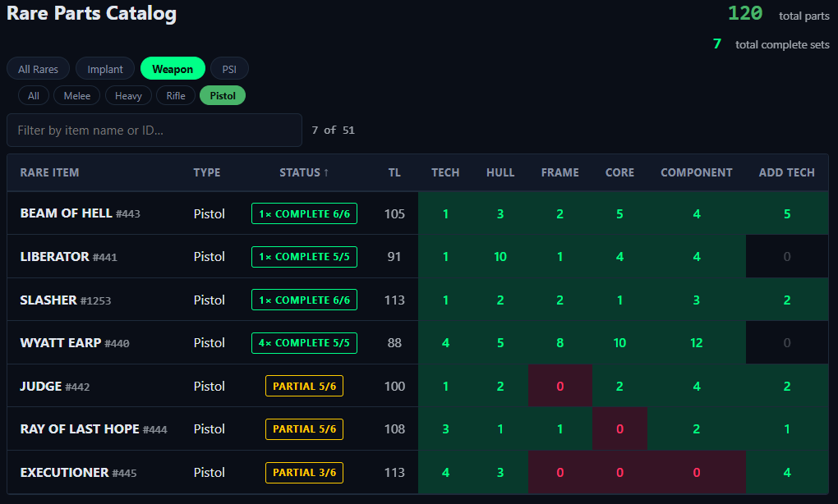The image size is (838, 504).
Task: Select the All Rares category filter
Action: [x=38, y=69]
